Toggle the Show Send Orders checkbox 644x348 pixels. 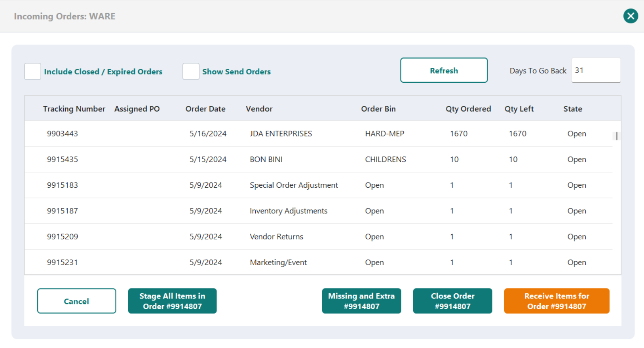pos(191,72)
